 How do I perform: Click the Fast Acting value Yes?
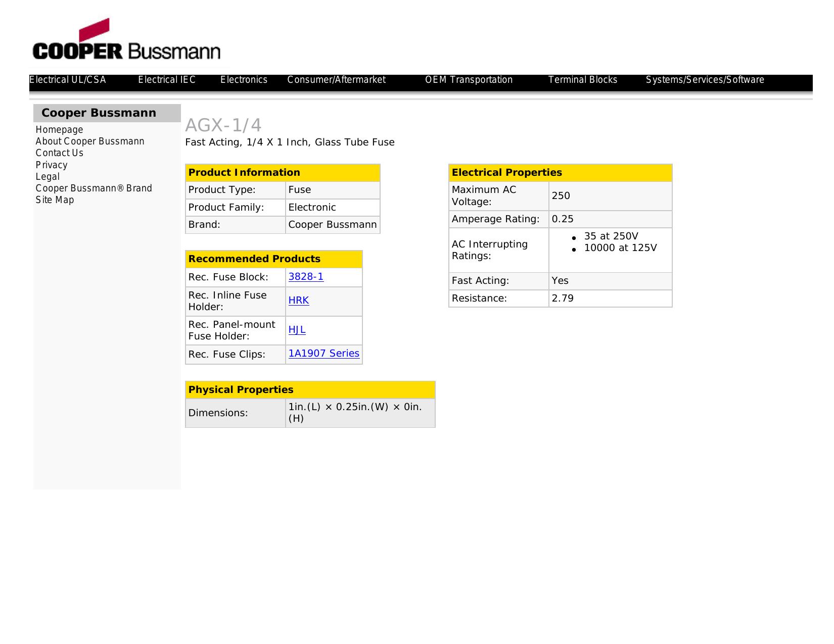tap(560, 281)
